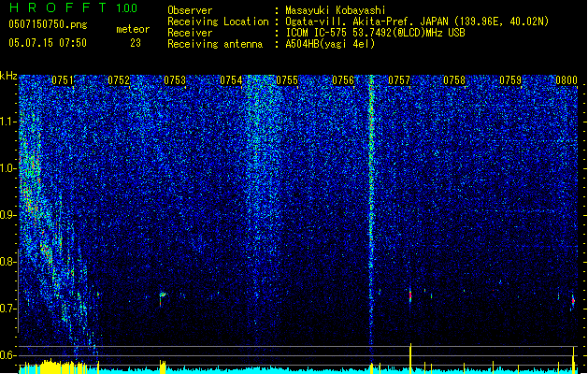Click the A504HB(yagi 4el) antenna text

pyautogui.click(x=330, y=44)
